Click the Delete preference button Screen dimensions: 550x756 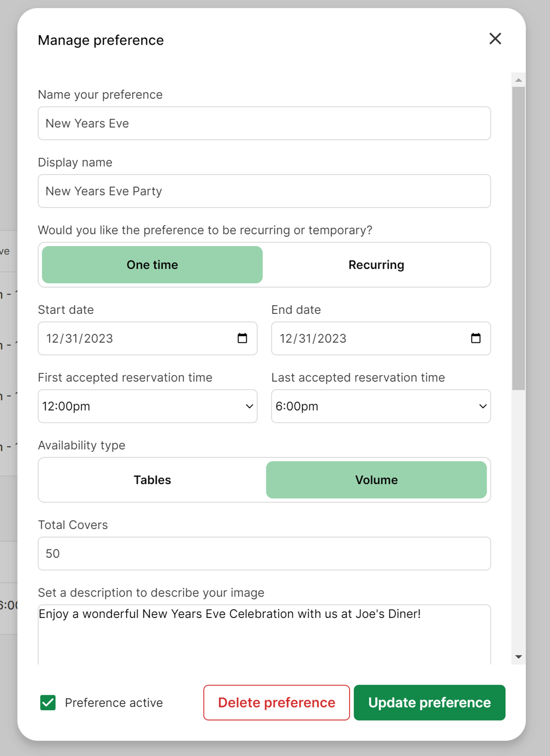point(276,703)
